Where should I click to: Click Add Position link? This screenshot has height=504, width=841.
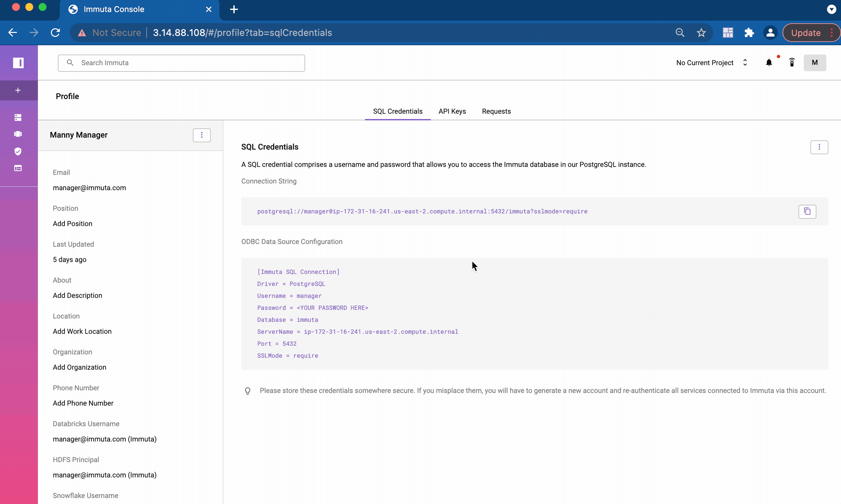coord(72,223)
